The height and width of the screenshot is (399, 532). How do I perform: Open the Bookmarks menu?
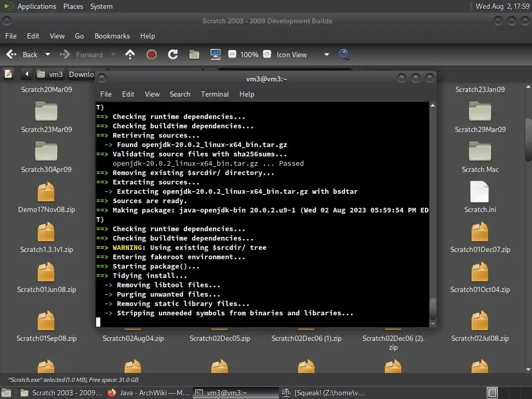tap(112, 36)
